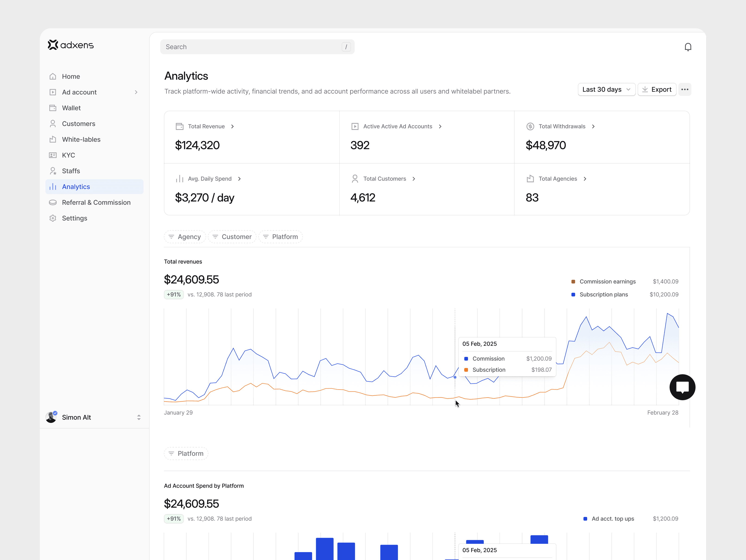Open the Last 30 days dropdown
The height and width of the screenshot is (560, 746).
point(606,89)
